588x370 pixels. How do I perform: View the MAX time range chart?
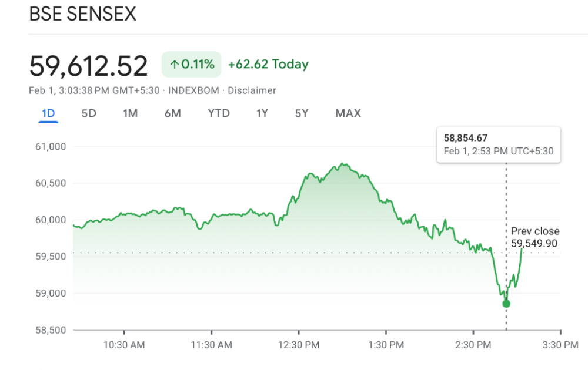(348, 113)
